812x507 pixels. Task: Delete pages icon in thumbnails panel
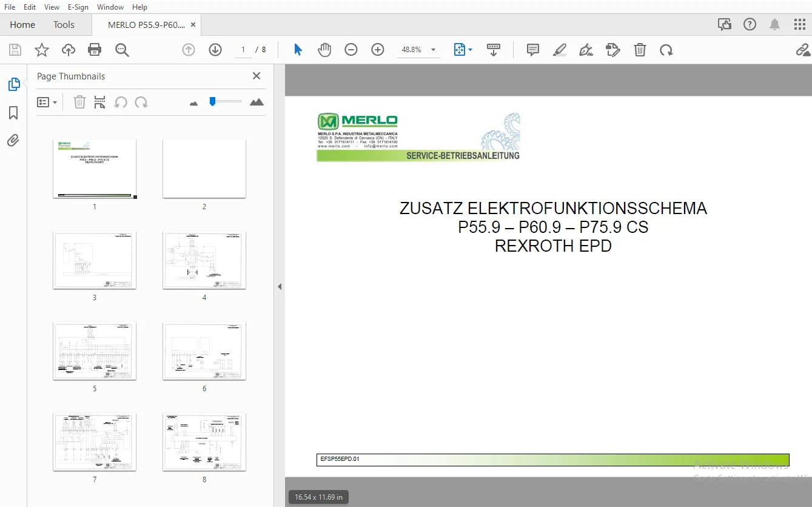(x=79, y=102)
